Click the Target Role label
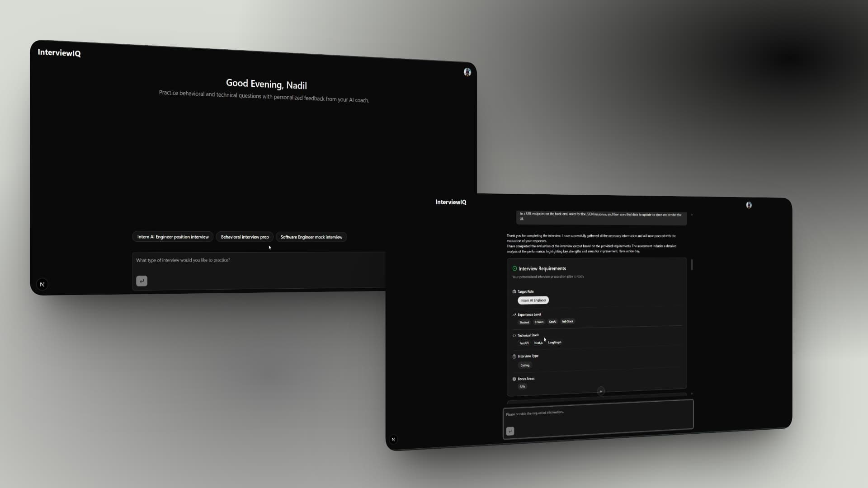Screen dimensions: 868x488 pos(525,291)
